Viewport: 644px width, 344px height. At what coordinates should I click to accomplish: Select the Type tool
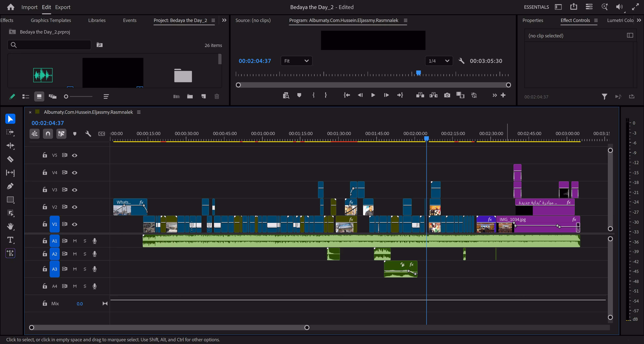coord(10,240)
